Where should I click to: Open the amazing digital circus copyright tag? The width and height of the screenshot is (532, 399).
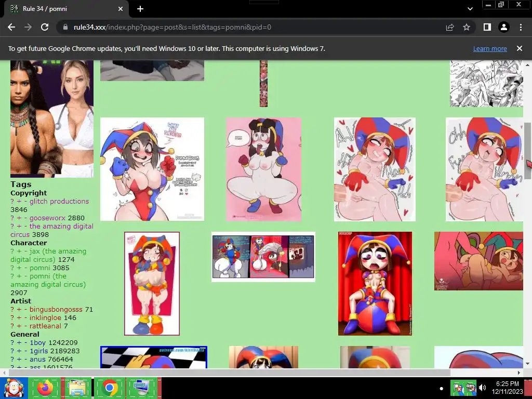(x=52, y=230)
